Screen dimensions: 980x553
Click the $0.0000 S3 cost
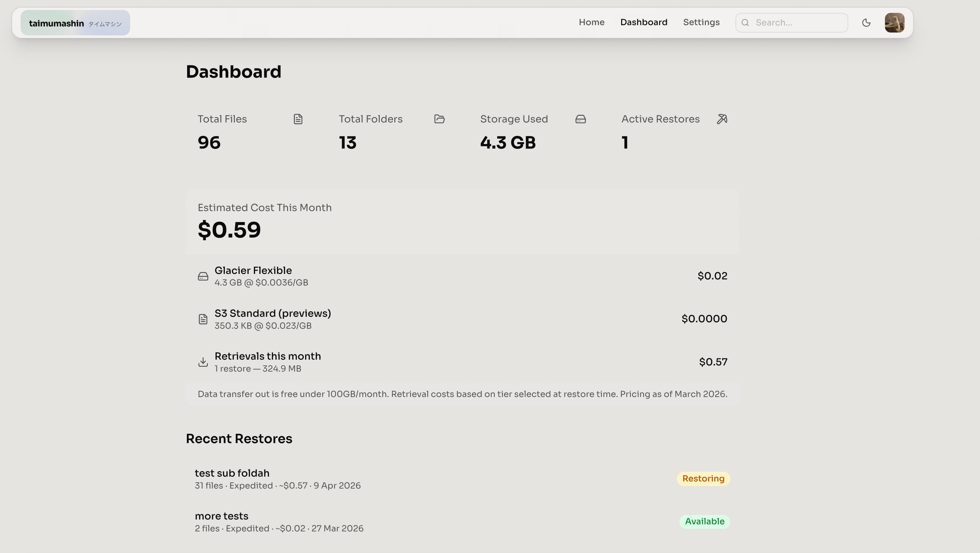tap(704, 319)
